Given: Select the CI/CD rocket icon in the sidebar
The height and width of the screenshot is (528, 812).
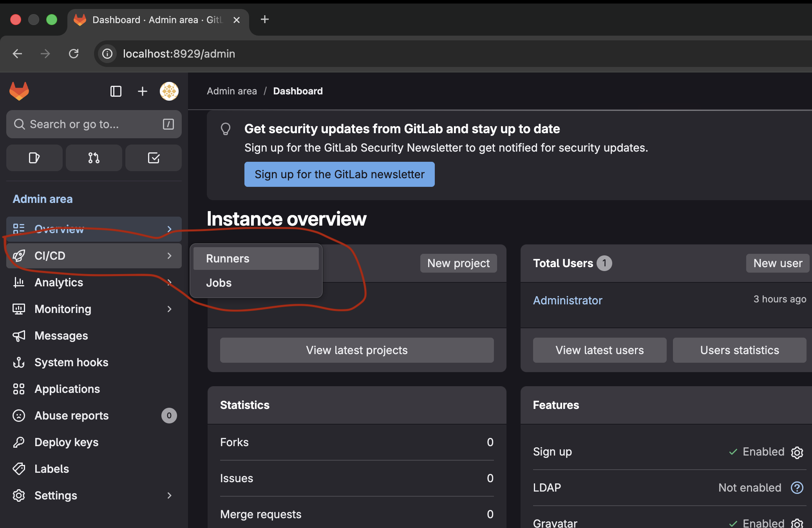Looking at the screenshot, I should pyautogui.click(x=19, y=255).
